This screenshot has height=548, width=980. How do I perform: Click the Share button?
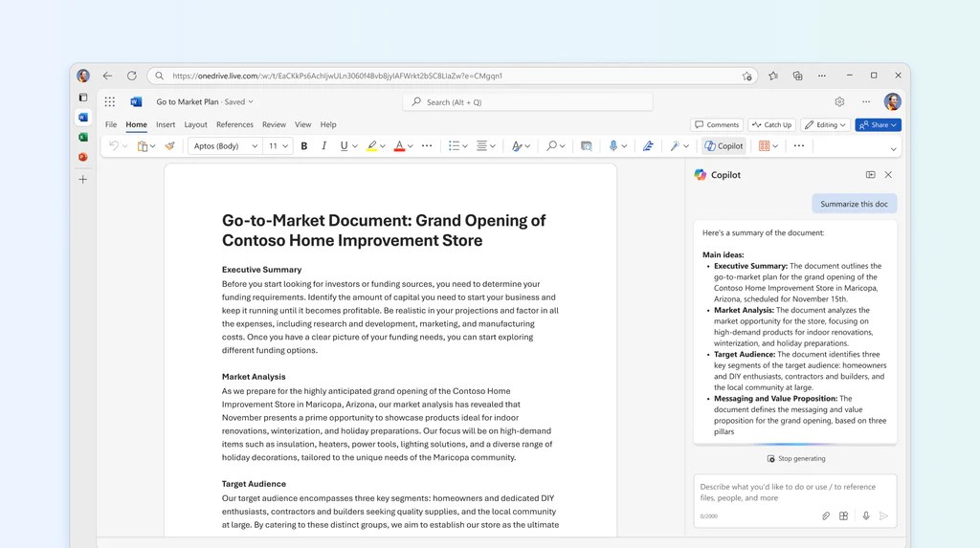pos(878,125)
